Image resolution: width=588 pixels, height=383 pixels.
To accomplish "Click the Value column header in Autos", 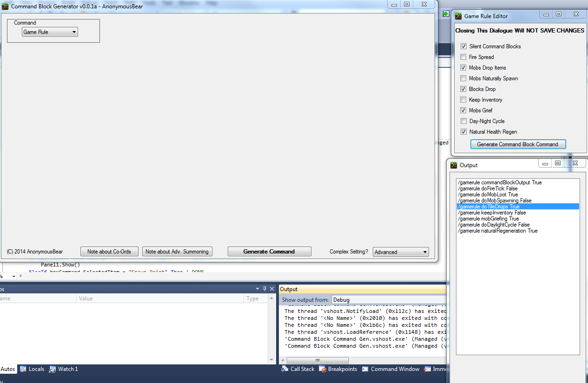I will [x=160, y=299].
